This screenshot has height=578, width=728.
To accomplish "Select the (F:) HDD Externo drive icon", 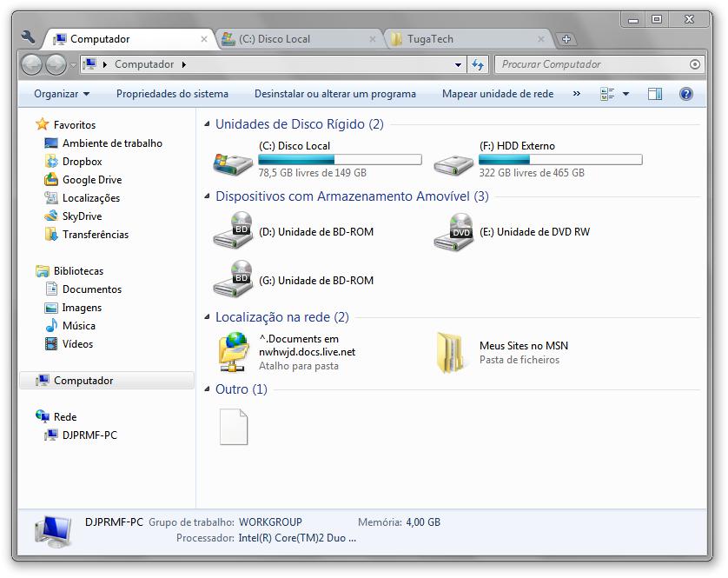I will point(453,165).
